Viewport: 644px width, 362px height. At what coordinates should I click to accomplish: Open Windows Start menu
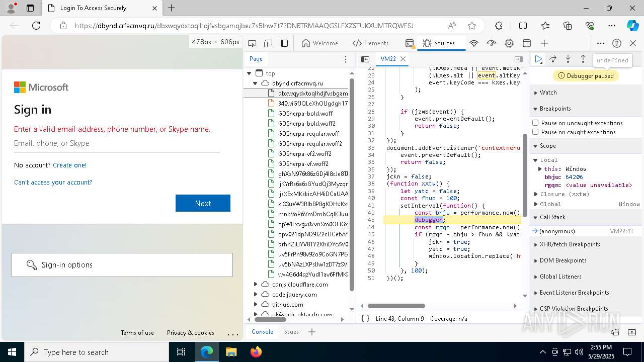pos(12,352)
